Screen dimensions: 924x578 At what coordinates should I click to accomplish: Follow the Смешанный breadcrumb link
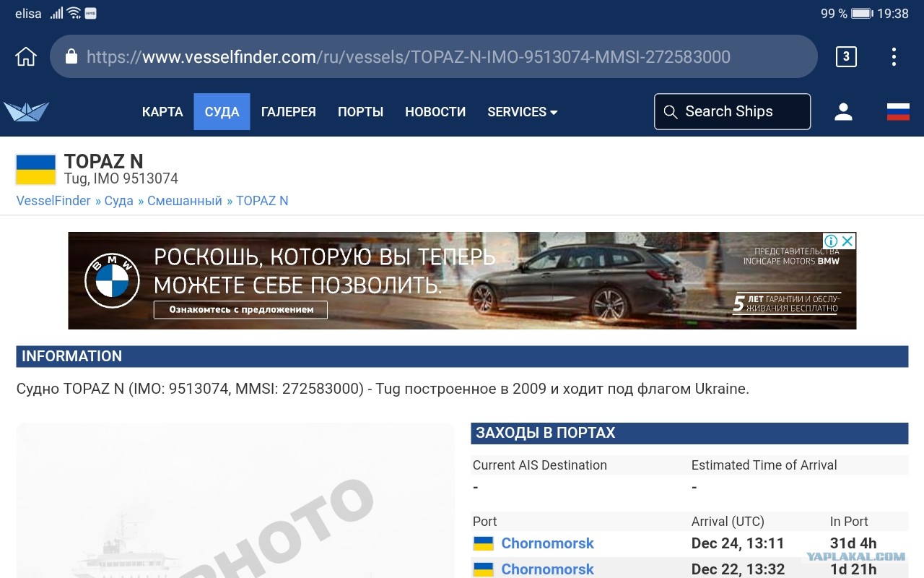(x=185, y=201)
